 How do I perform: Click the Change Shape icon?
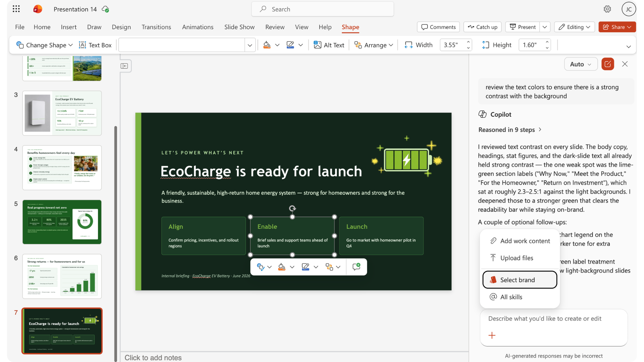[20, 45]
